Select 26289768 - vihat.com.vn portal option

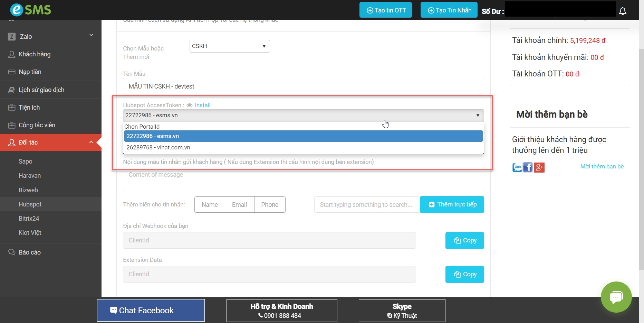pos(158,147)
